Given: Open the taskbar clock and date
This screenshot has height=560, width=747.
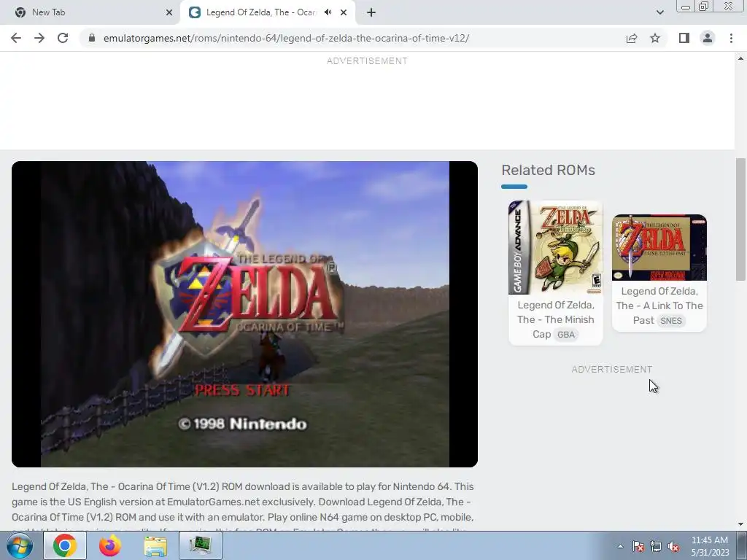Looking at the screenshot, I should point(710,546).
